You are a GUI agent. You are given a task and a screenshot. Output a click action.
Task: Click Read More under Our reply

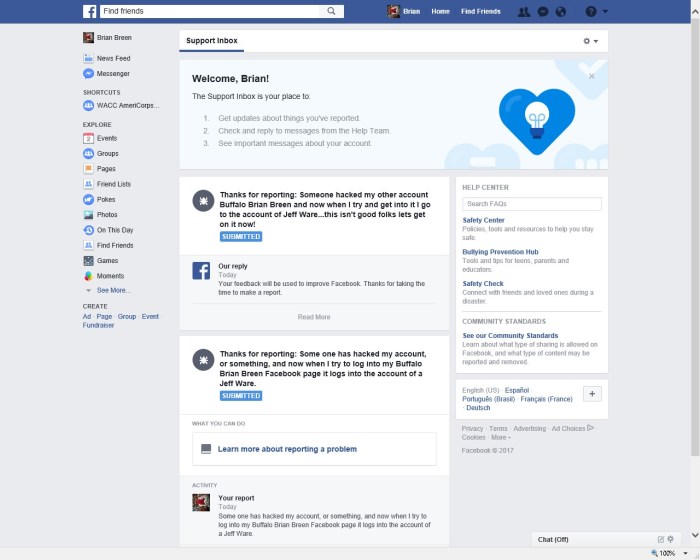point(314,317)
